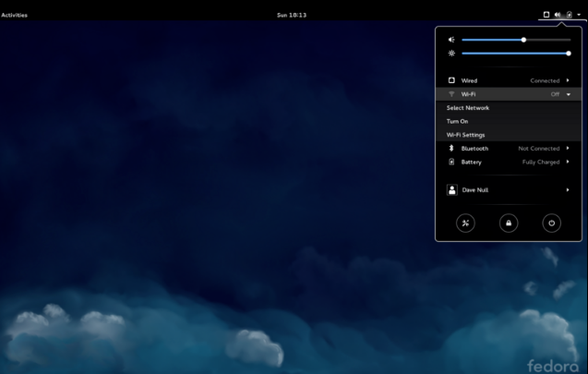This screenshot has height=374, width=588.
Task: Click the speaker icon beside volume slider
Action: point(451,40)
